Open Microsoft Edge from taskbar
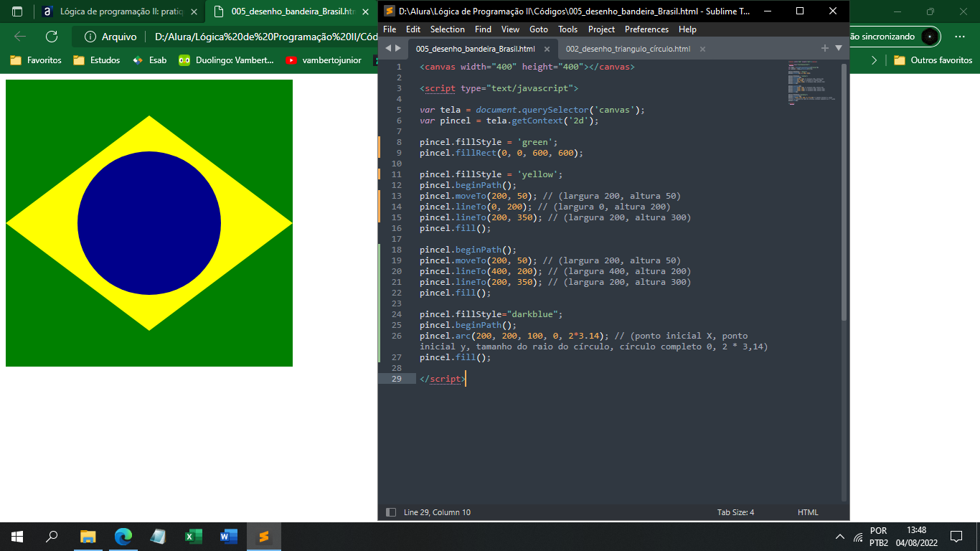This screenshot has height=551, width=980. tap(123, 537)
